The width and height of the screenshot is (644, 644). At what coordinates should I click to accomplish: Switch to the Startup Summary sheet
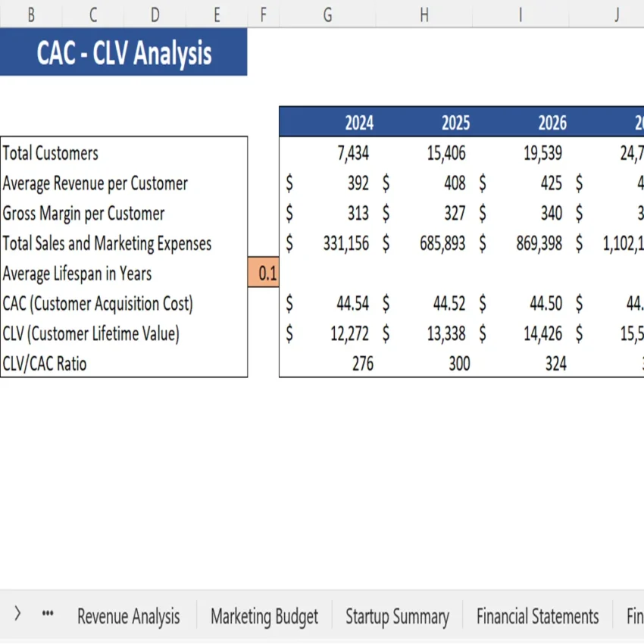click(398, 616)
